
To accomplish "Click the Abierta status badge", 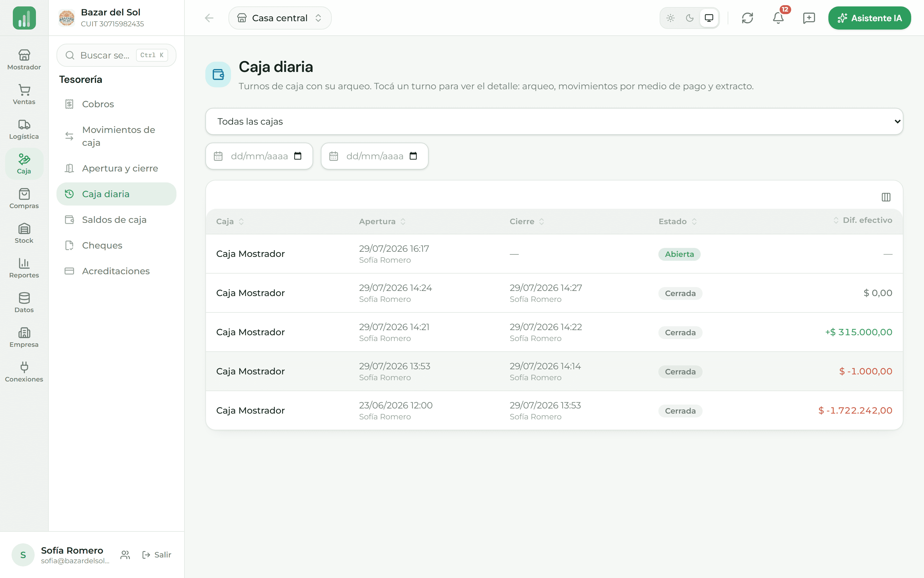I will click(x=679, y=254).
